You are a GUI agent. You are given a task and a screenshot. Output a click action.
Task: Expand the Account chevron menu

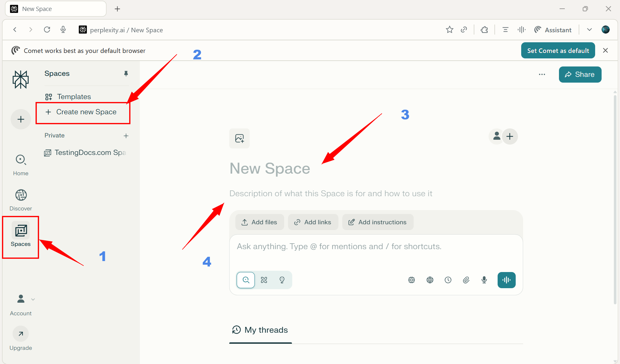(x=33, y=299)
